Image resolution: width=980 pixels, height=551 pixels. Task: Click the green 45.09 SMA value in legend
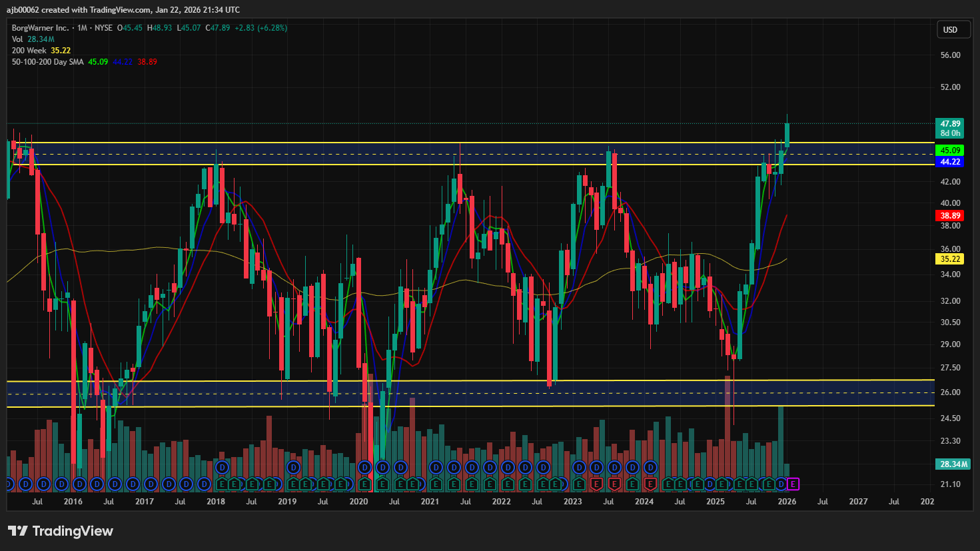click(x=97, y=61)
